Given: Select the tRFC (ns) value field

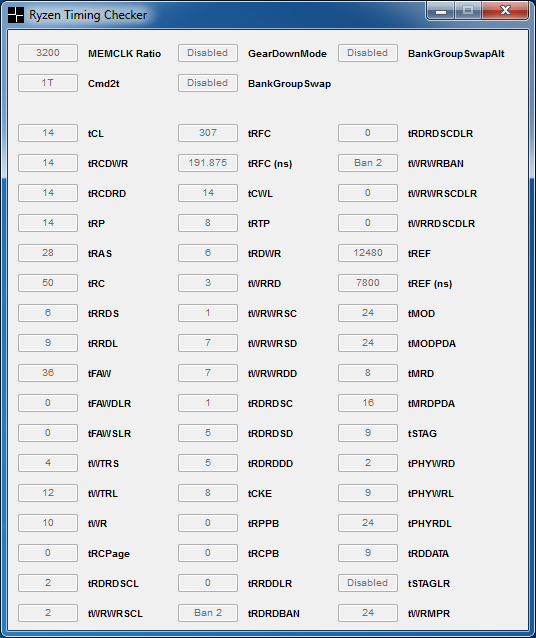Looking at the screenshot, I should [208, 163].
